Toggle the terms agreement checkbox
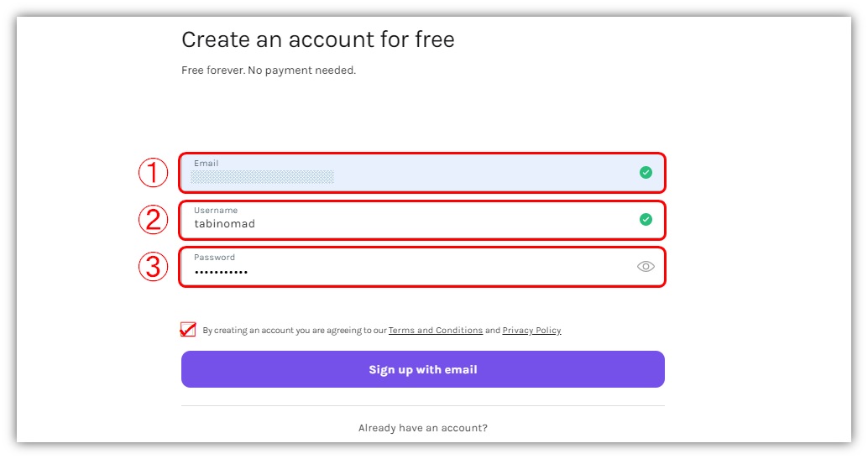This screenshot has width=868, height=459. 188,330
